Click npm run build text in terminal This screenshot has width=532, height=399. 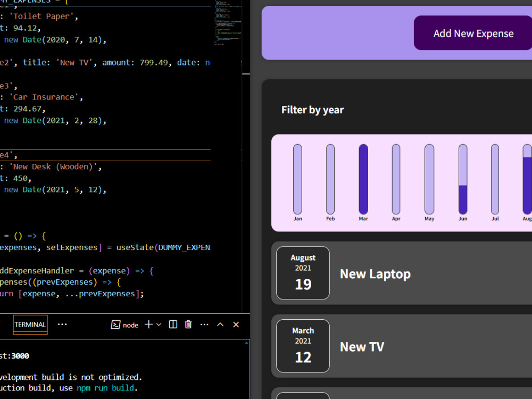[x=105, y=388]
